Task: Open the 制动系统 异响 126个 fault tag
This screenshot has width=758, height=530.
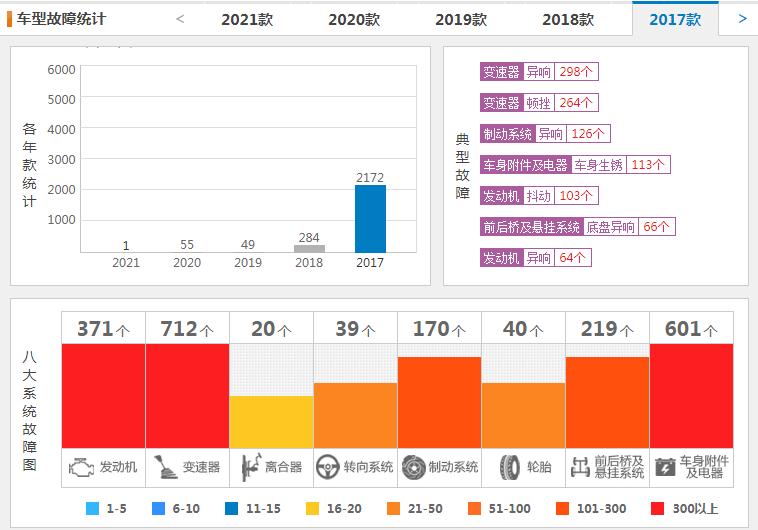Action: coord(545,134)
